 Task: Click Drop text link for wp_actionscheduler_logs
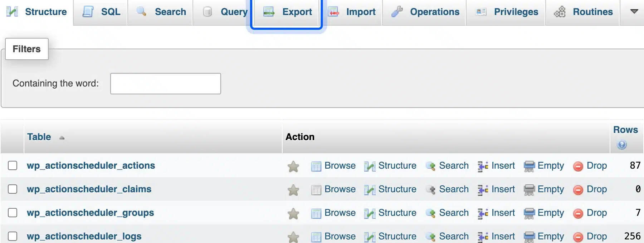tap(597, 237)
